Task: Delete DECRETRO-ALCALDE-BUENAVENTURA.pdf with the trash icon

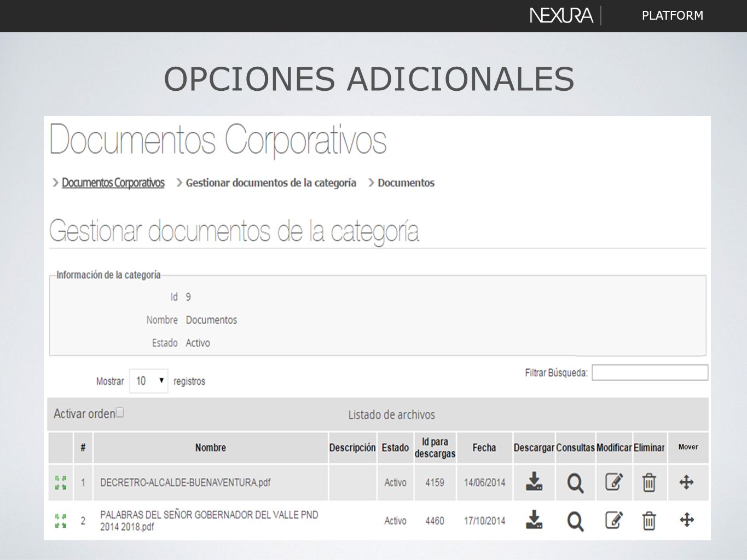Action: click(x=649, y=482)
